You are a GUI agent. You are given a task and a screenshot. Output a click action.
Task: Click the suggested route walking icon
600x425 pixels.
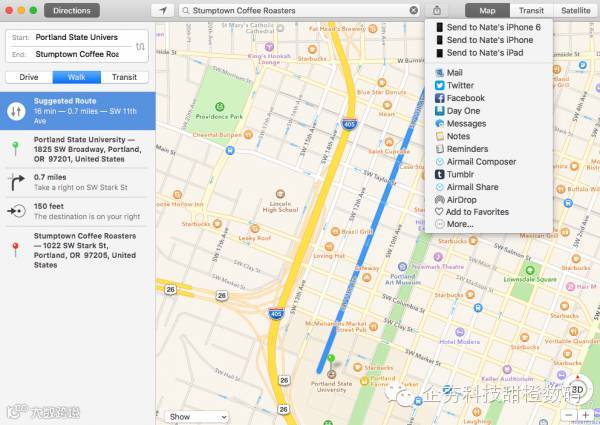(x=16, y=111)
